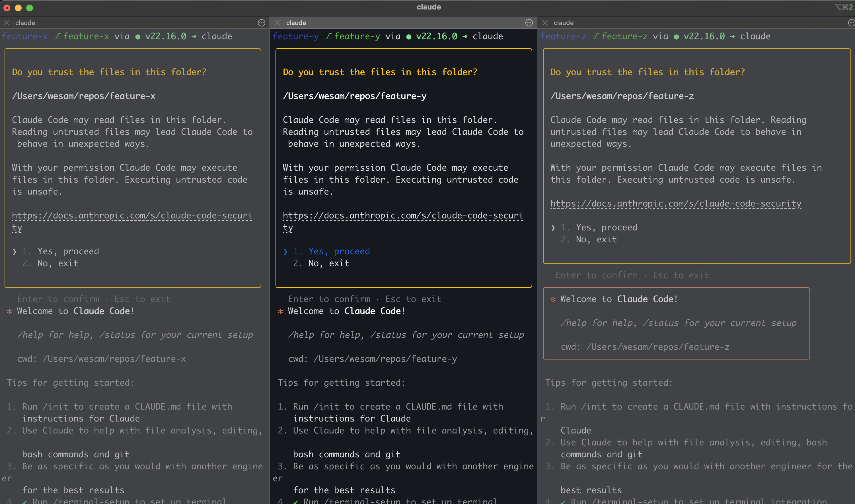Select "Yes, proceed" in feature-y pane
Screen dimensions: 855x504
(339, 251)
